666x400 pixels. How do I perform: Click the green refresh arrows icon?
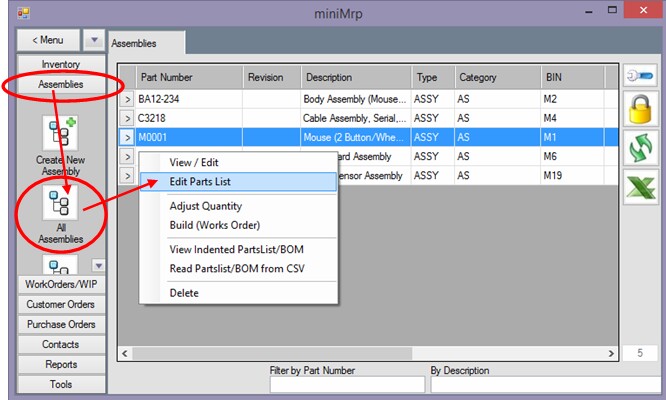[640, 148]
